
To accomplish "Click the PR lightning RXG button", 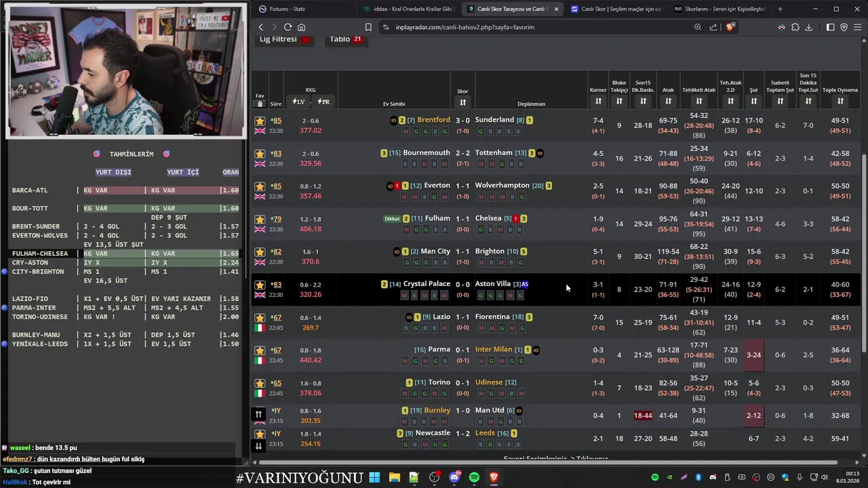I will pos(323,102).
